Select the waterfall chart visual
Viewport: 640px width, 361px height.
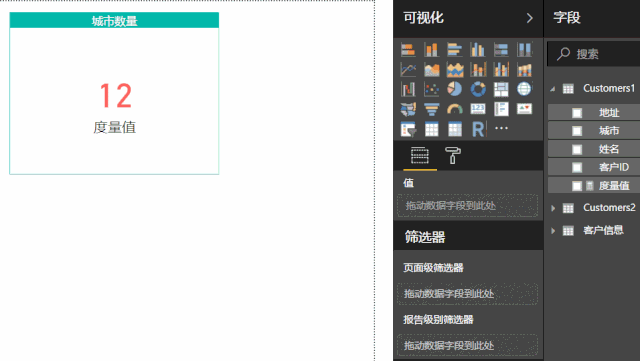pos(408,89)
